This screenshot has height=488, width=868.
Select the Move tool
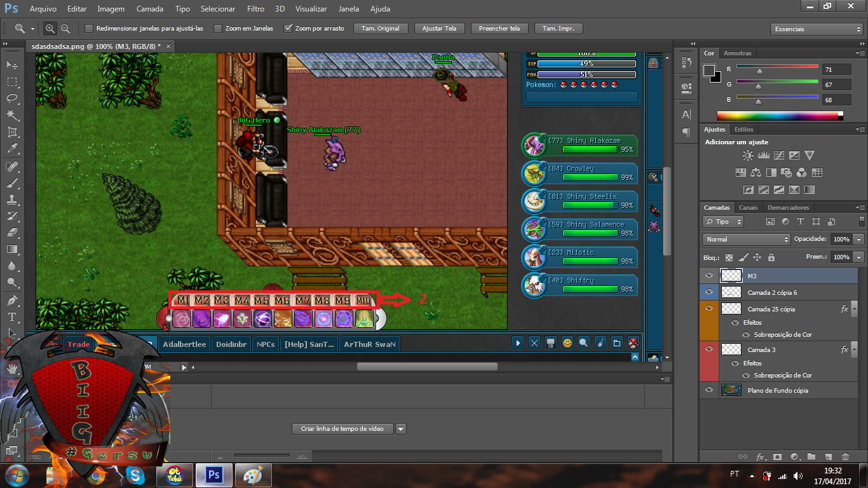click(12, 65)
